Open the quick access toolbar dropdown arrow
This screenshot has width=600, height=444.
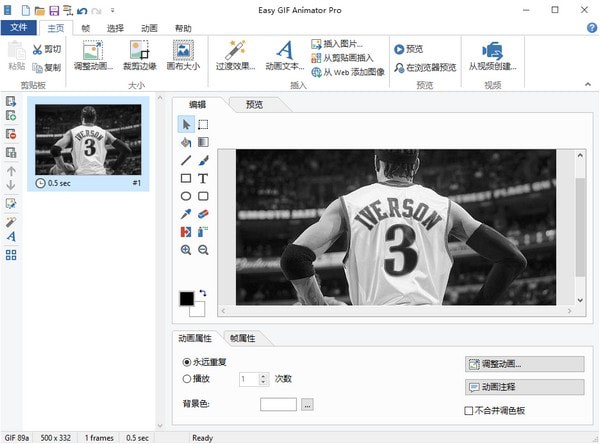point(111,9)
